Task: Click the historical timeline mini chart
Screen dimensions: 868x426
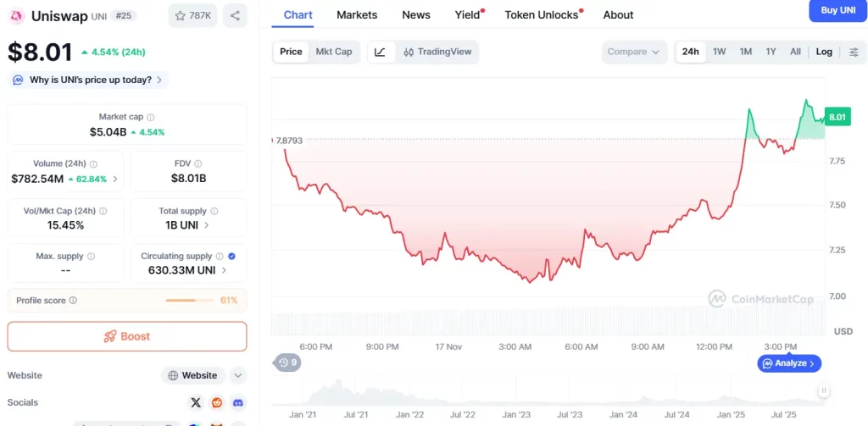Action: click(x=548, y=391)
